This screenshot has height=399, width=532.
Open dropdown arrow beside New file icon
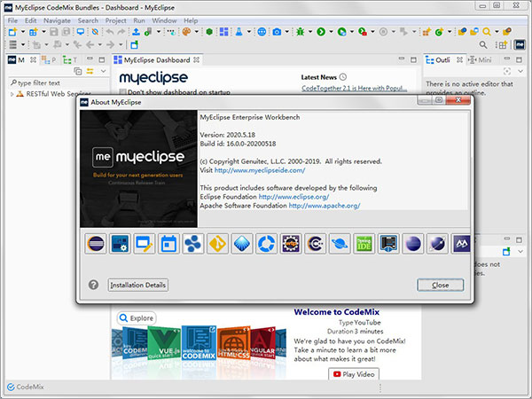click(23, 32)
